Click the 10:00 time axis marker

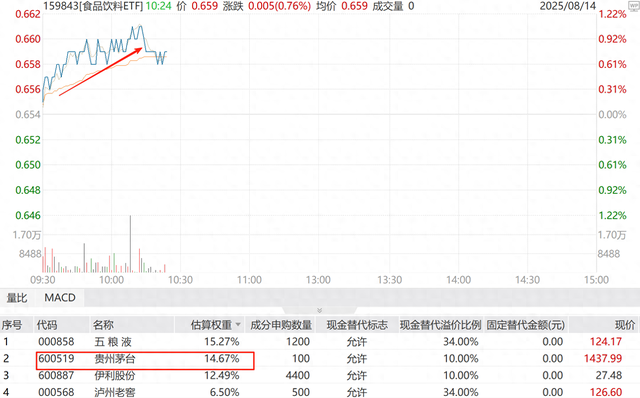[111, 280]
